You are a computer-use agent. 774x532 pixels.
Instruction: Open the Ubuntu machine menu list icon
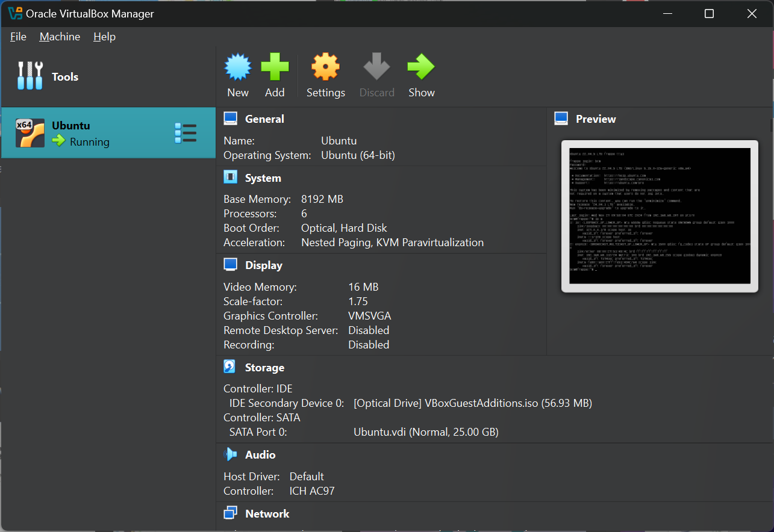tap(186, 133)
